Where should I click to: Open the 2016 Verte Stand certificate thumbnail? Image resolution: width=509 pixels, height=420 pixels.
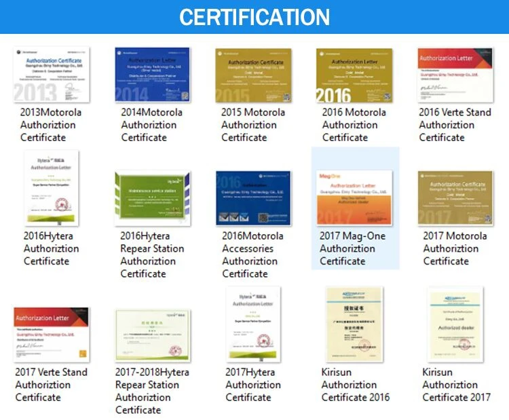[455, 75]
